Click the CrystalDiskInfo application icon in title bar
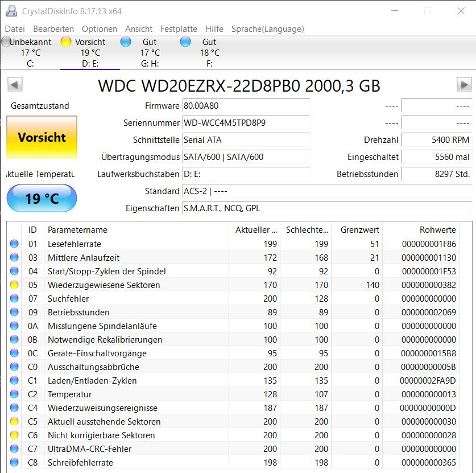Viewport: 476px width, 473px height. pyautogui.click(x=11, y=11)
